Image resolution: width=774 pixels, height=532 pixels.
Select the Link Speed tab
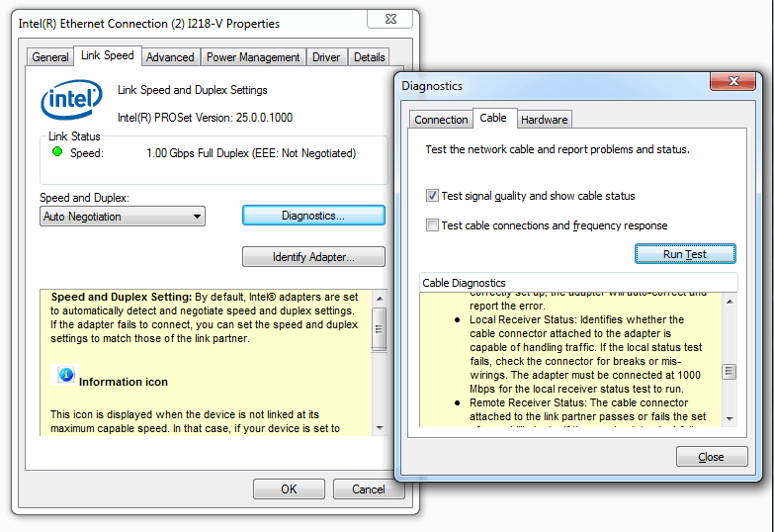(x=108, y=55)
